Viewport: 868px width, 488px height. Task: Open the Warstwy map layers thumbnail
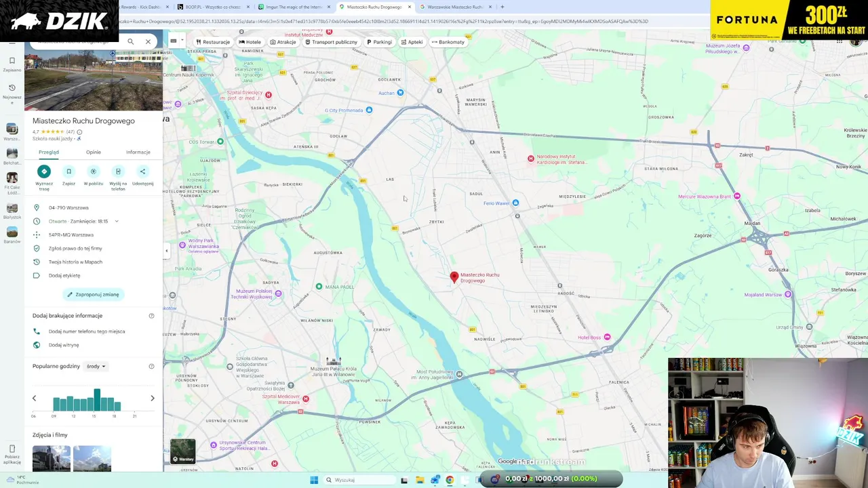(x=183, y=451)
